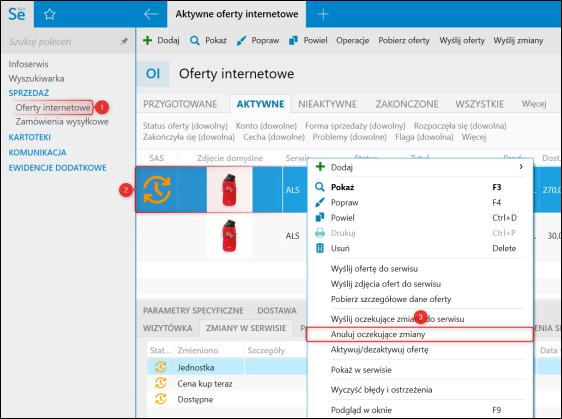Click the back arrow icon
The height and width of the screenshot is (419, 562).
[x=151, y=14]
